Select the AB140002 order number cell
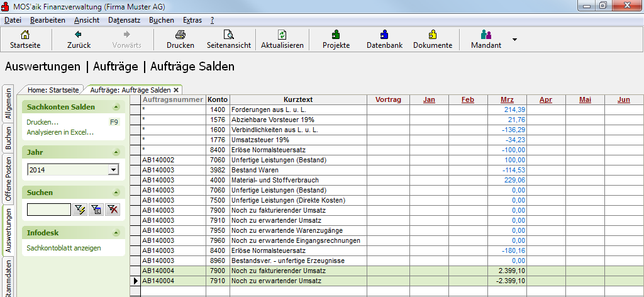 [173, 160]
